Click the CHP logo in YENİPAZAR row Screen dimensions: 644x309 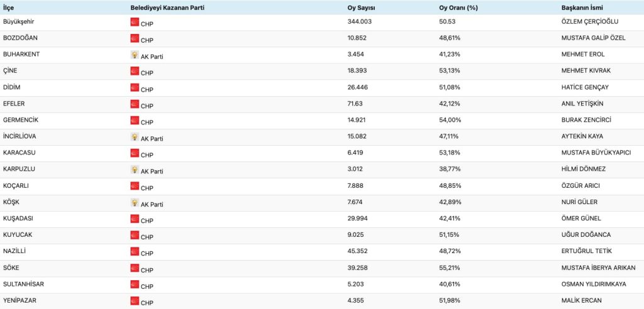click(135, 301)
